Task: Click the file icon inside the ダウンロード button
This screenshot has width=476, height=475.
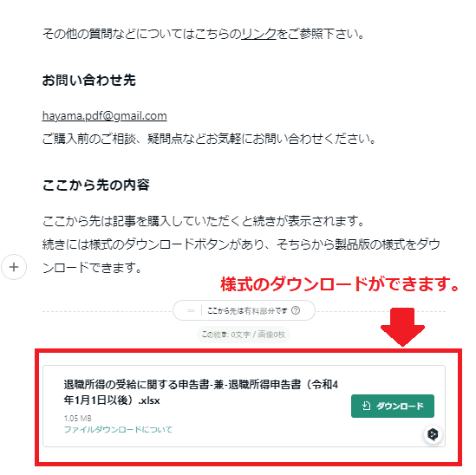Action: (x=367, y=406)
